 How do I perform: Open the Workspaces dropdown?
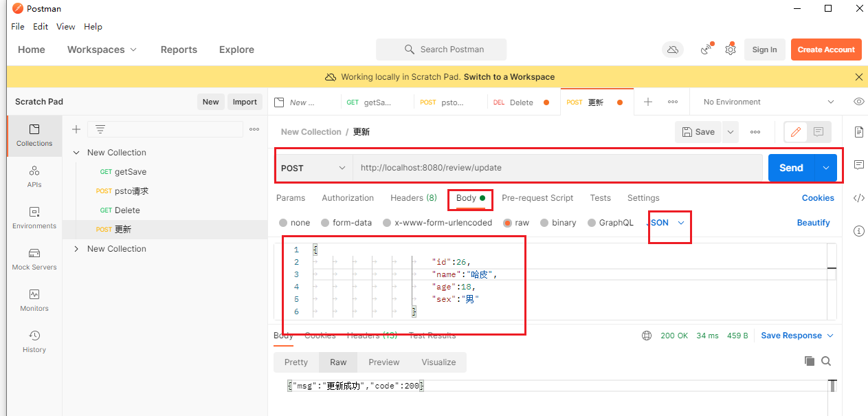[102, 50]
